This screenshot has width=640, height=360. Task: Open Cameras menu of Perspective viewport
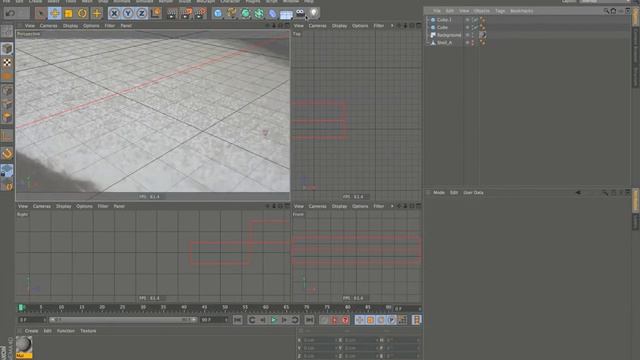click(x=49, y=26)
